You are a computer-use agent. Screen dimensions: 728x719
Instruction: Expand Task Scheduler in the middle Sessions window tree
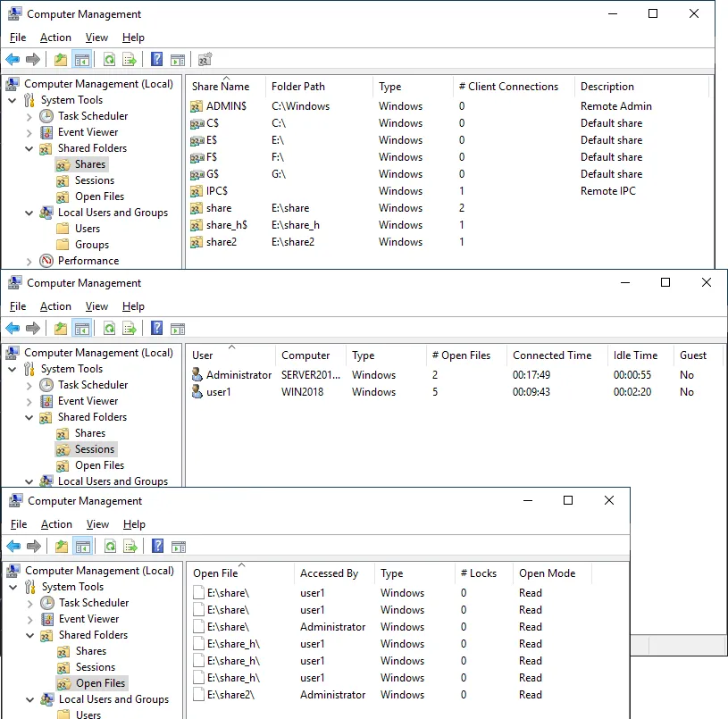[29, 385]
